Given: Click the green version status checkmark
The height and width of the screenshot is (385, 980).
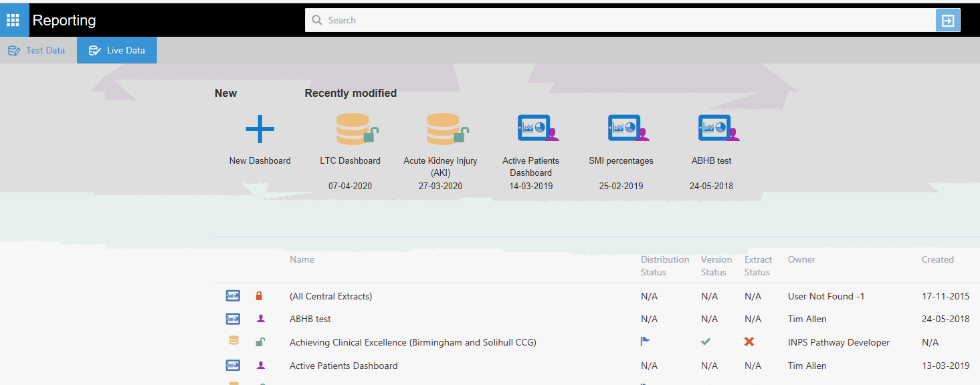Looking at the screenshot, I should tap(705, 342).
